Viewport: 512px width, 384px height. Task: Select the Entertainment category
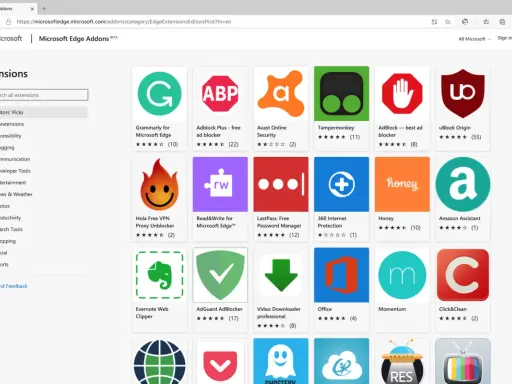click(13, 182)
